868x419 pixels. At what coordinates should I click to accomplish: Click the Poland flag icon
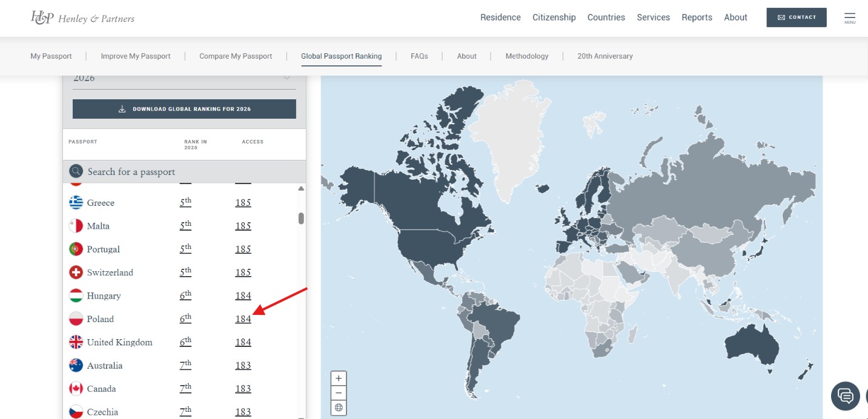click(76, 319)
